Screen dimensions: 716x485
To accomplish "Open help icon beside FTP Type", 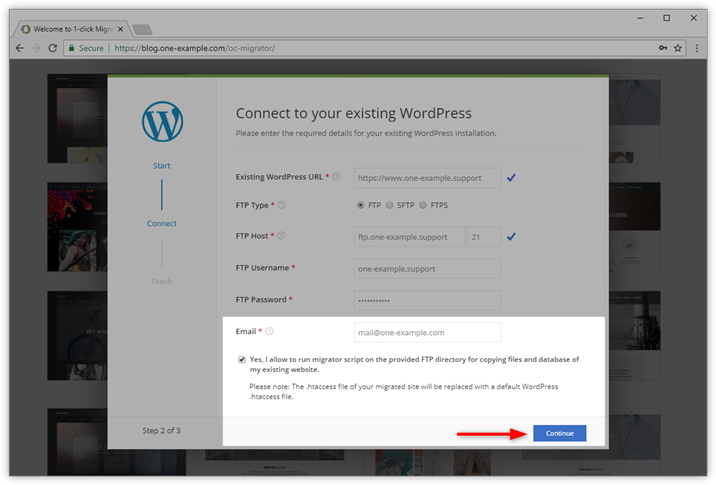I will [282, 205].
